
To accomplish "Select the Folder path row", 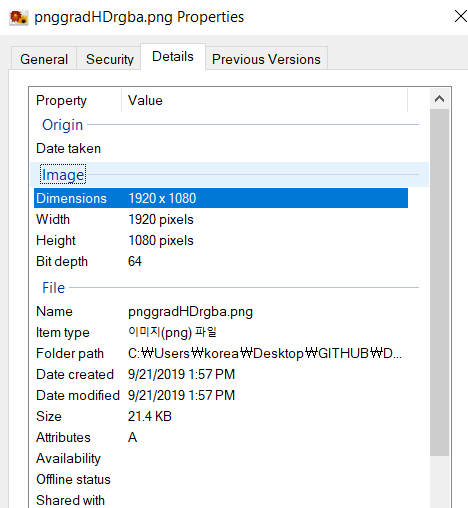I will pos(221,354).
